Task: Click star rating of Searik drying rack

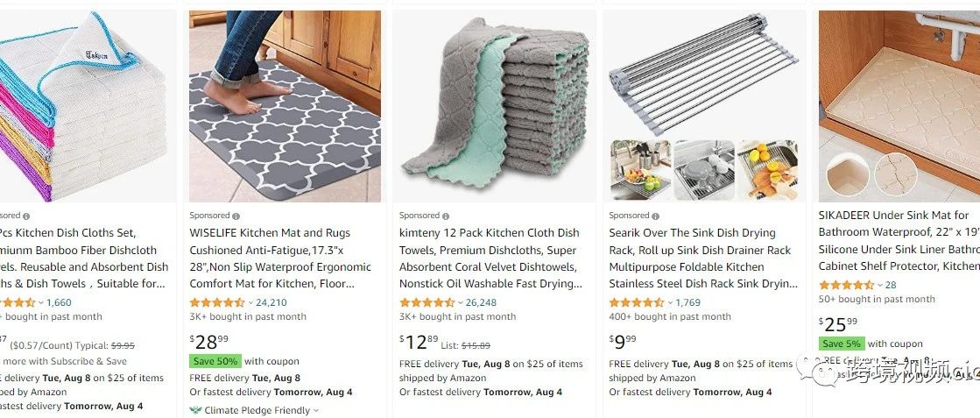Action: click(637, 302)
